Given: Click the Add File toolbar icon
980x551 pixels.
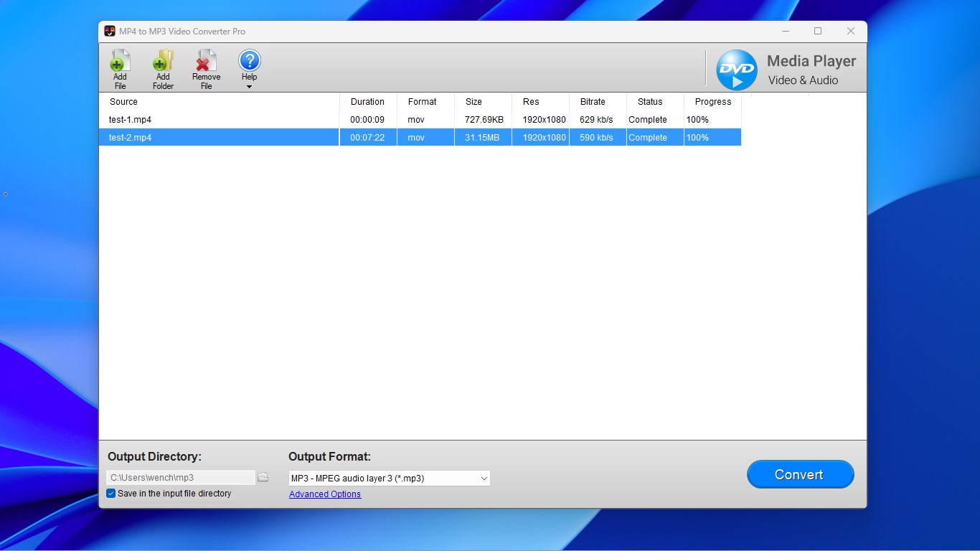Looking at the screenshot, I should coord(120,70).
